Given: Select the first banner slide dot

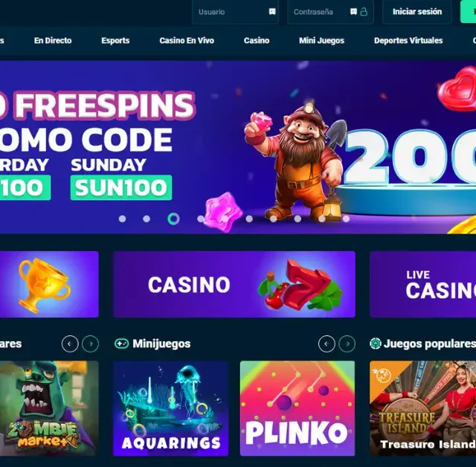Looking at the screenshot, I should 122,219.
